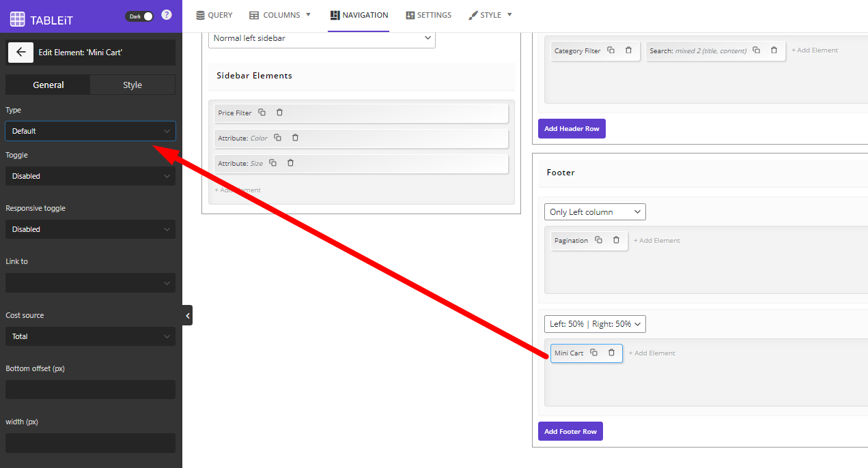Delete the Mini Cart element
The height and width of the screenshot is (468, 868).
611,353
